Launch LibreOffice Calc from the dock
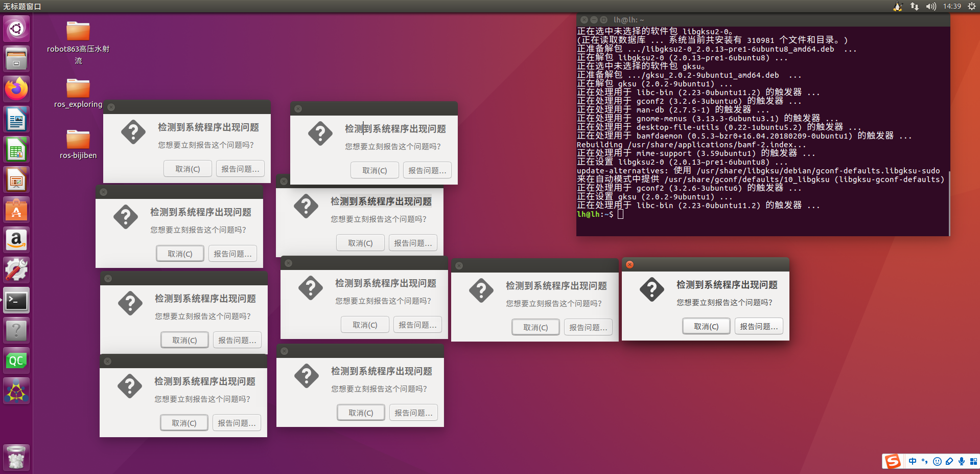980x474 pixels. [16, 149]
